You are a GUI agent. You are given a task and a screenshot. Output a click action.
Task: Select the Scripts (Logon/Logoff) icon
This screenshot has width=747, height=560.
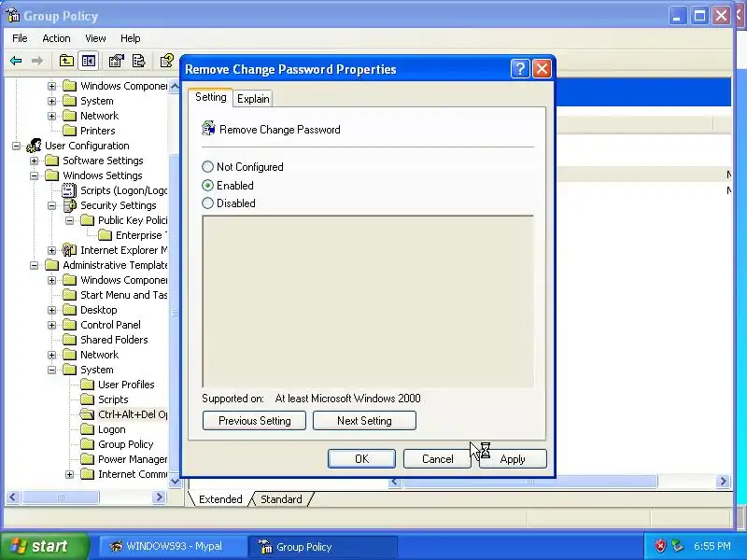pos(69,190)
